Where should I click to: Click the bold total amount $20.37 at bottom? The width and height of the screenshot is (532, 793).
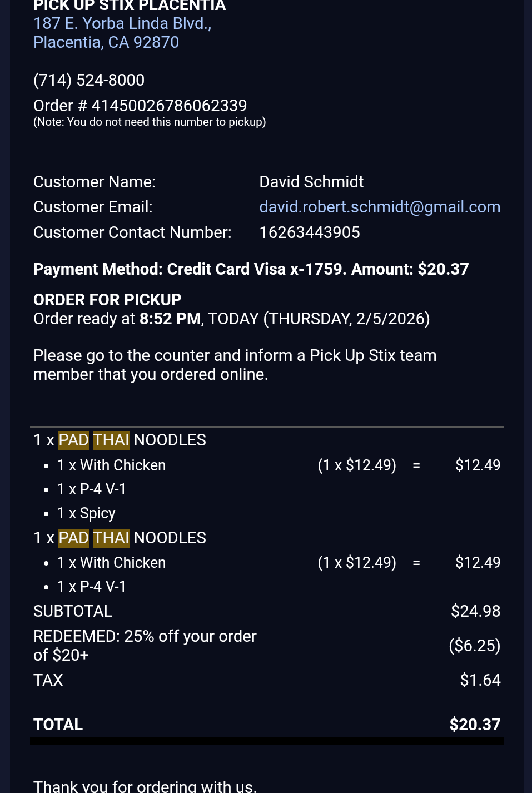point(475,725)
